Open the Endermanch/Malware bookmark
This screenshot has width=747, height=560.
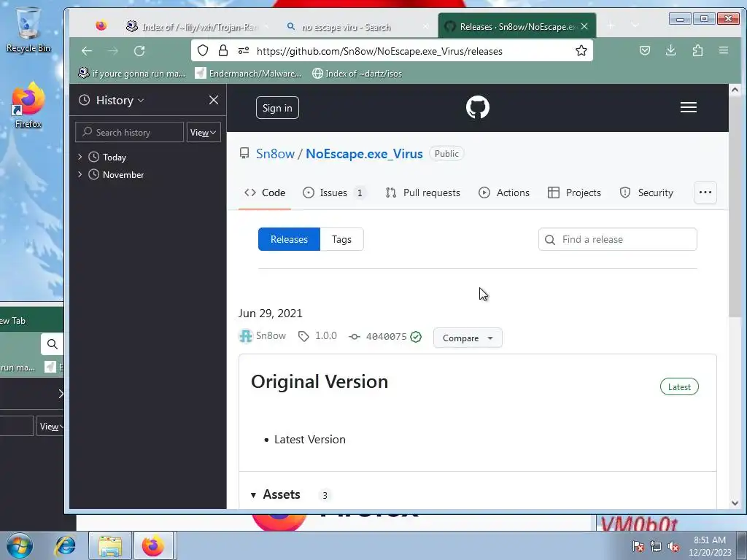tap(249, 74)
